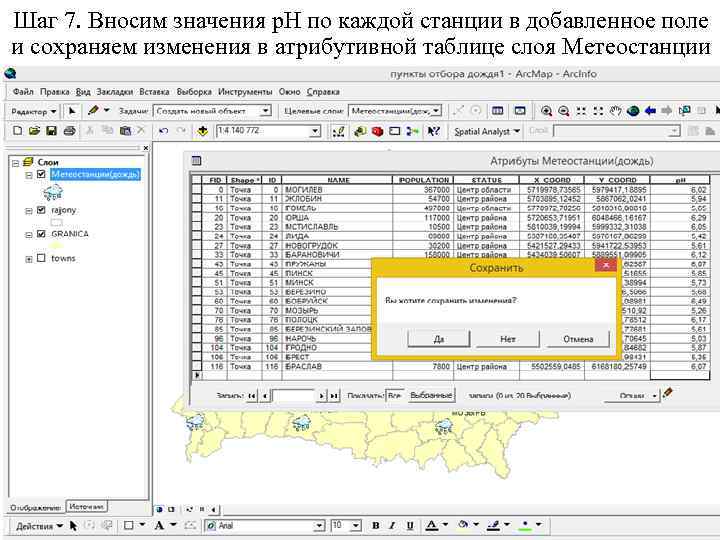Click the Save disk icon
The height and width of the screenshot is (540, 720).
tap(51, 131)
